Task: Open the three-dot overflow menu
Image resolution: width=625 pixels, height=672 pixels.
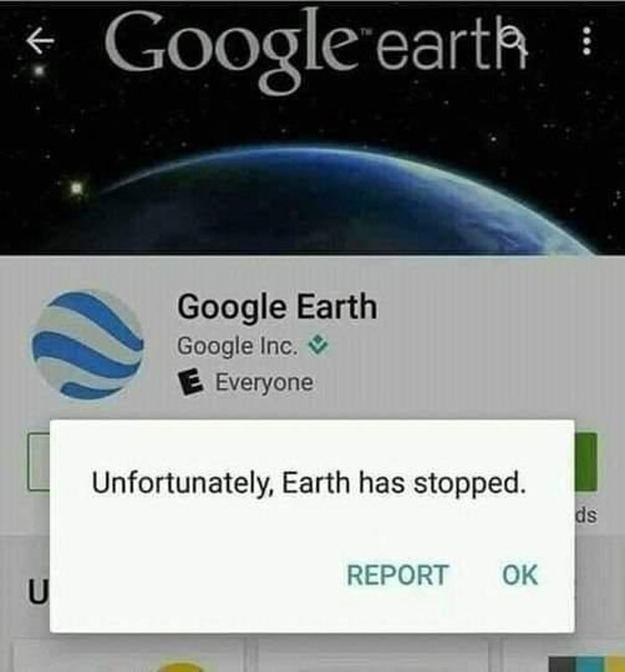Action: pos(587,41)
